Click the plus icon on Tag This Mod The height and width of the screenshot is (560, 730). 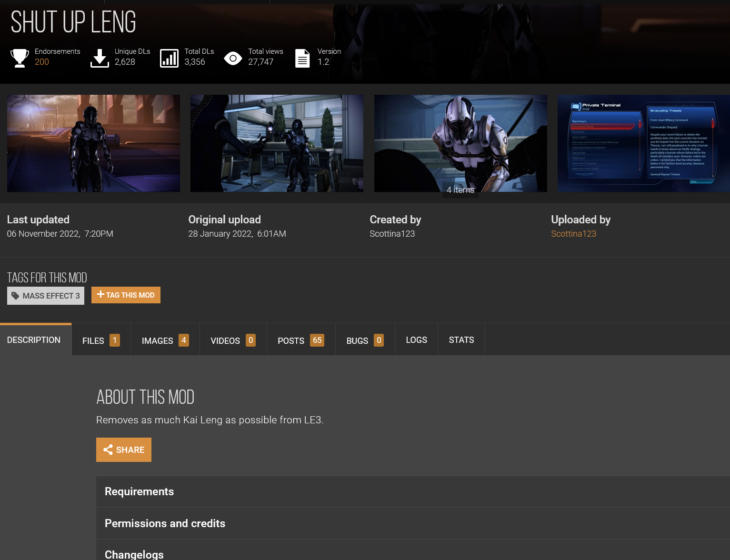click(100, 295)
